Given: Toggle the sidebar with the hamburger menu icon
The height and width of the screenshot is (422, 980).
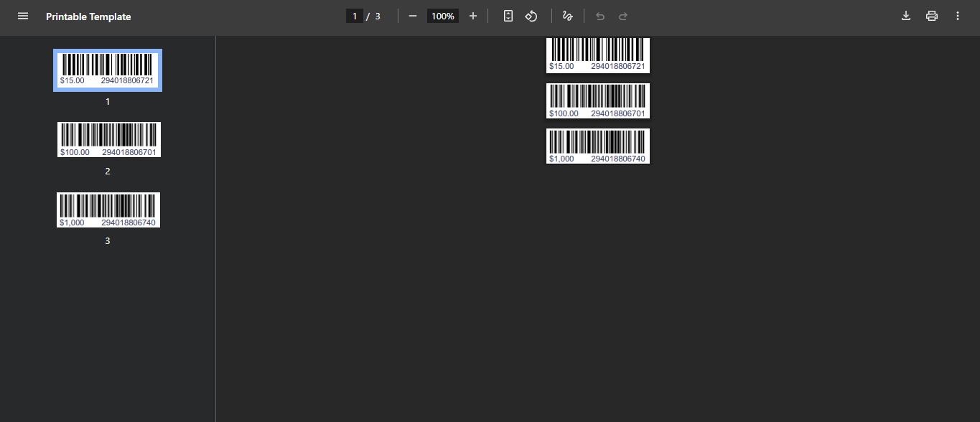Looking at the screenshot, I should 23,16.
